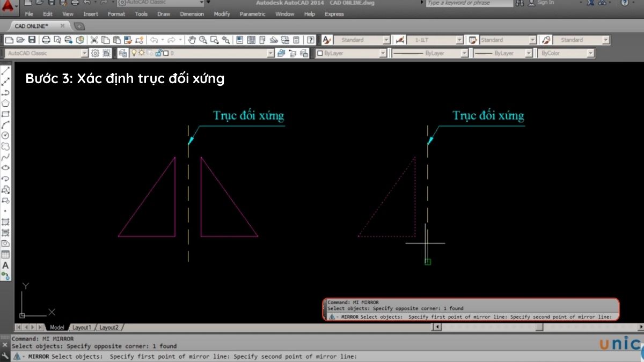Screen dimensions: 644x362
Task: Expand the AutoCAD Classic workspace dropdown
Action: tap(84, 53)
